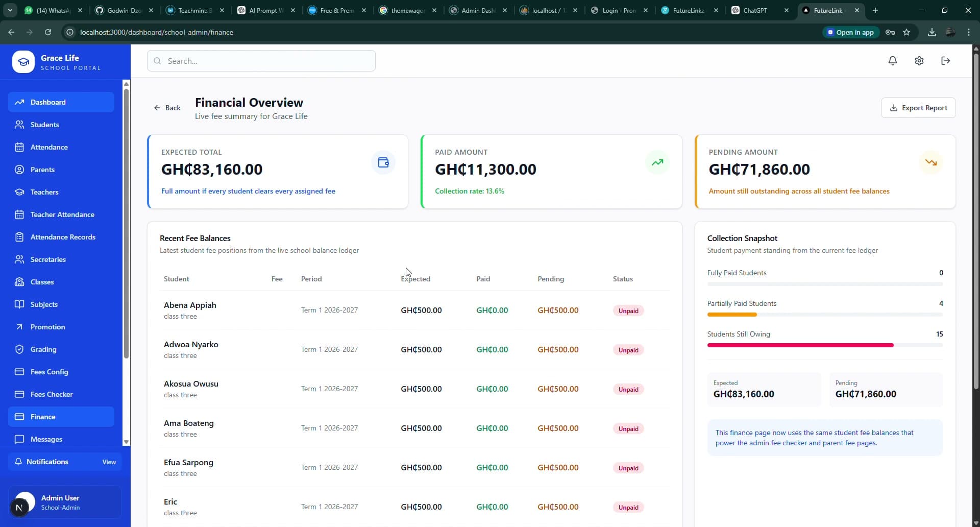The height and width of the screenshot is (527, 980).
Task: Open the Fees Checker page
Action: [x=51, y=394]
